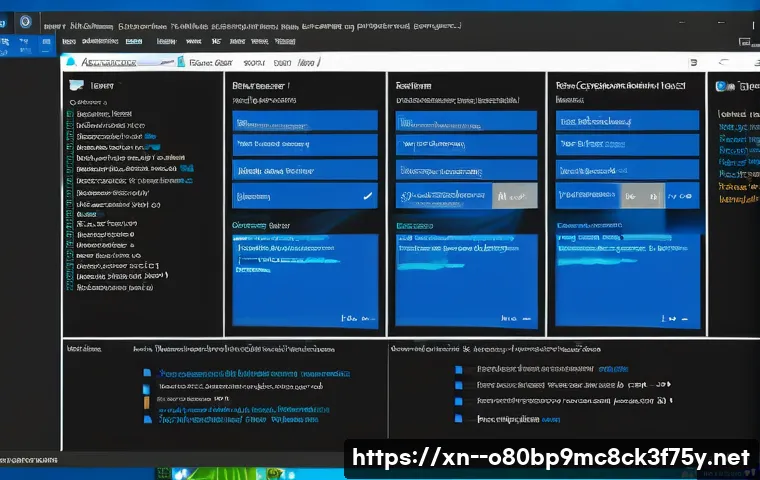The image size is (760, 480).
Task: Select the first blue file icon in lower-left list
Action: (x=147, y=373)
